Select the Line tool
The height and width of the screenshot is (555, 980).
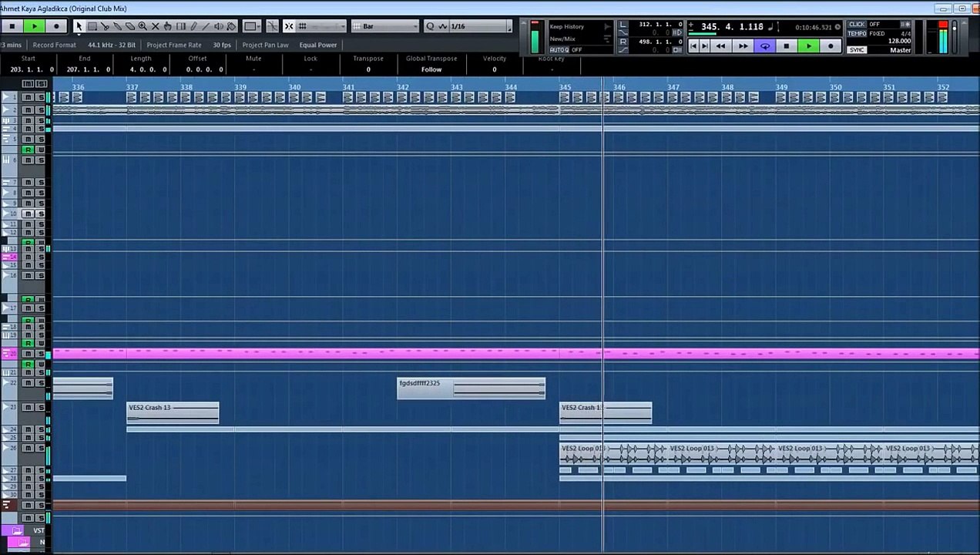click(x=206, y=26)
